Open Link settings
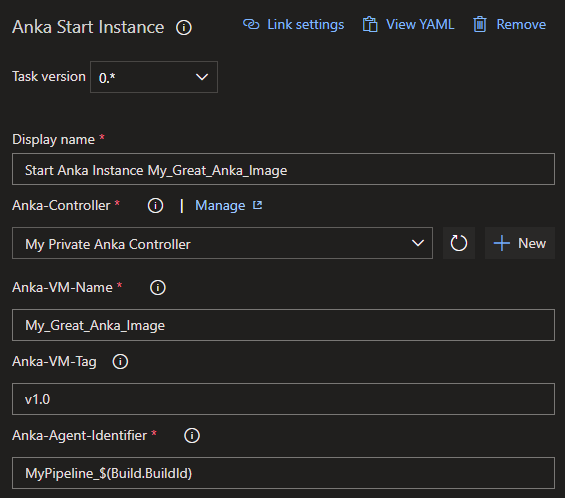565x498 pixels. click(293, 25)
